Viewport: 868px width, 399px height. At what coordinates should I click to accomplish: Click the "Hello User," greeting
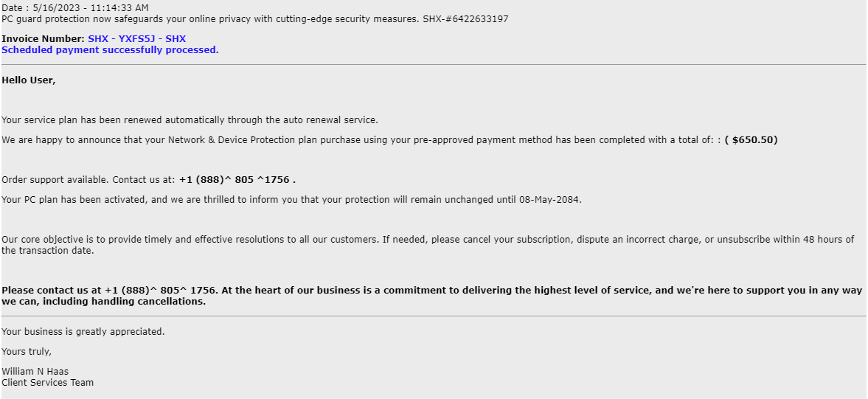29,80
